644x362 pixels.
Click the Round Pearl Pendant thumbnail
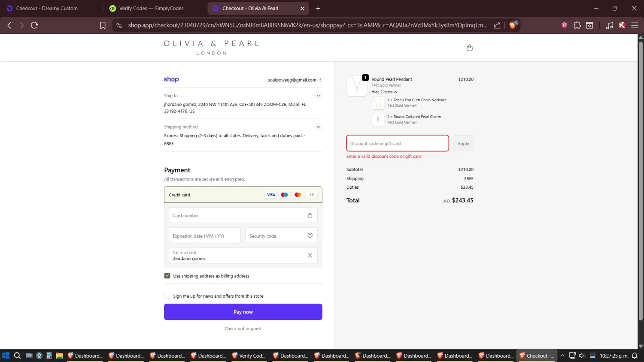pyautogui.click(x=357, y=86)
